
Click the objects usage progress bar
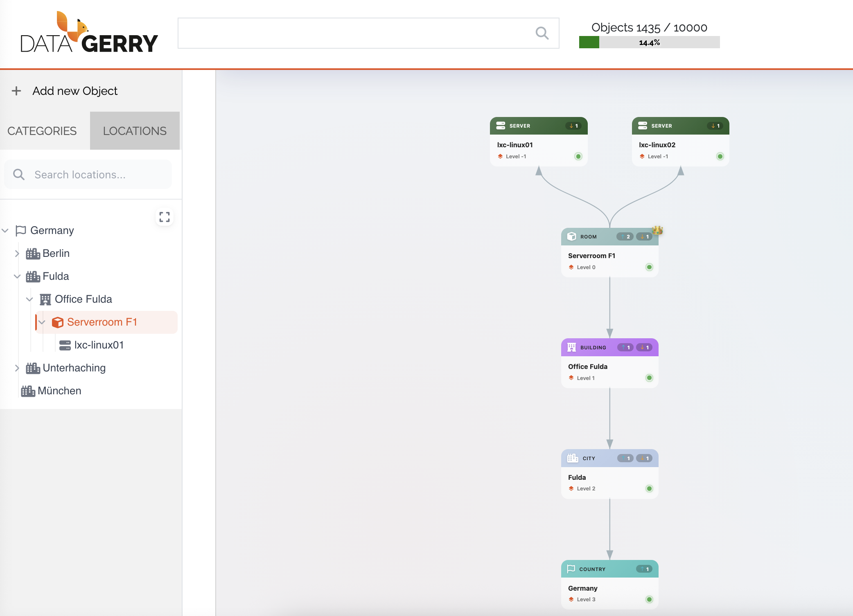point(649,43)
